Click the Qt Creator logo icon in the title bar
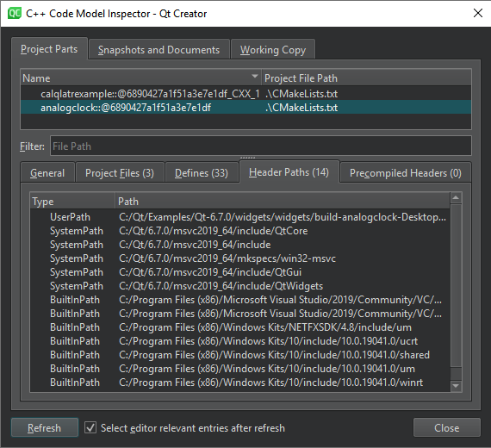Image resolution: width=491 pixels, height=448 pixels. [14, 14]
